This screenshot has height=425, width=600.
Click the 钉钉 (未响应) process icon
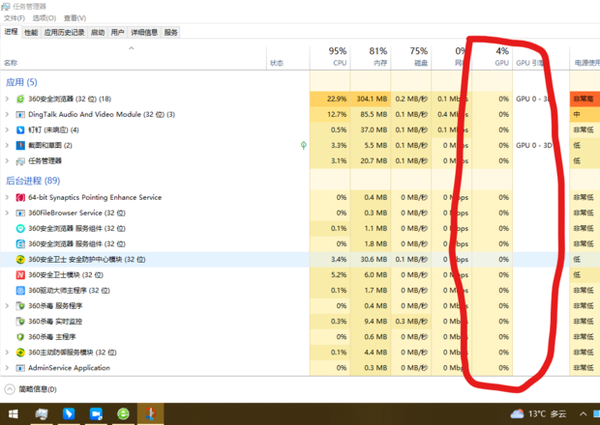tap(20, 130)
